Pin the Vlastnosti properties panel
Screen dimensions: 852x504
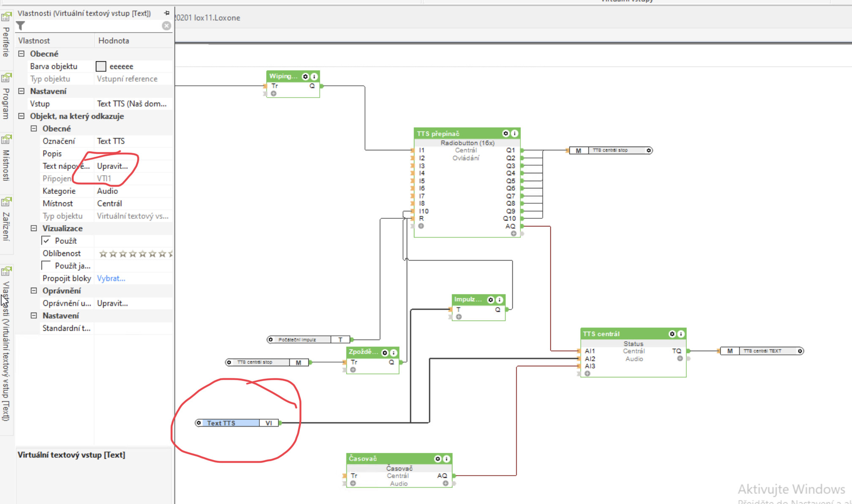[167, 13]
